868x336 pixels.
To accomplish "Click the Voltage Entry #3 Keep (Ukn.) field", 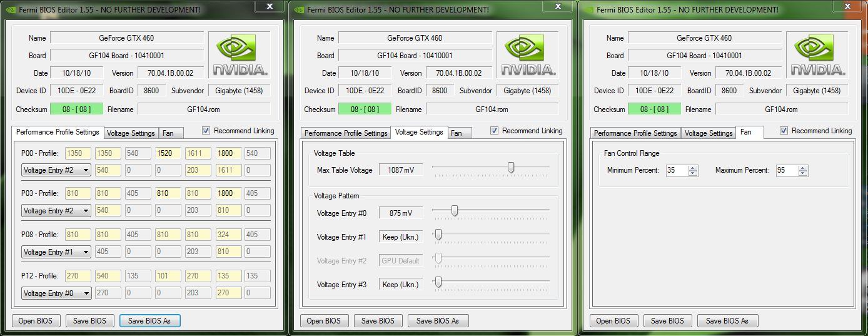I will (x=401, y=285).
